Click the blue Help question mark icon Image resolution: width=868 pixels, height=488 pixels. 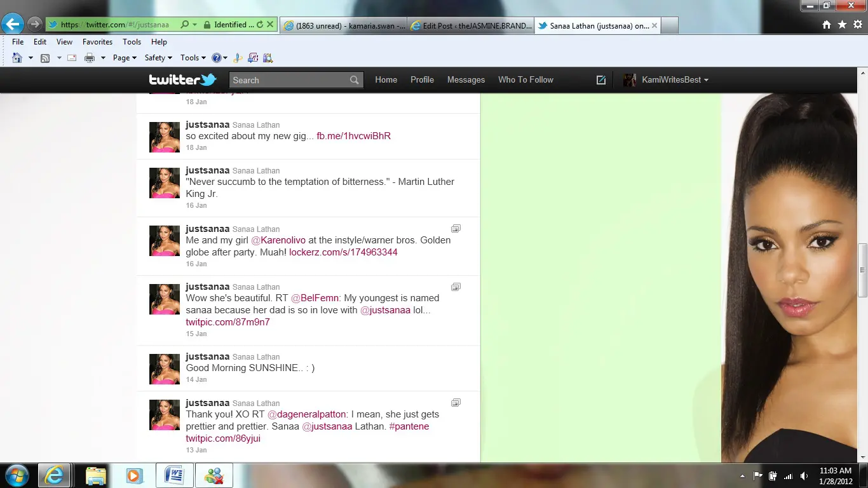click(217, 58)
